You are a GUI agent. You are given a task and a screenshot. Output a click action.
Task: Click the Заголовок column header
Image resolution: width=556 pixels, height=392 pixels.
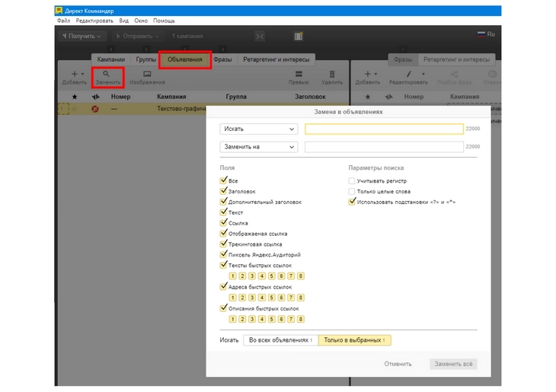[310, 97]
